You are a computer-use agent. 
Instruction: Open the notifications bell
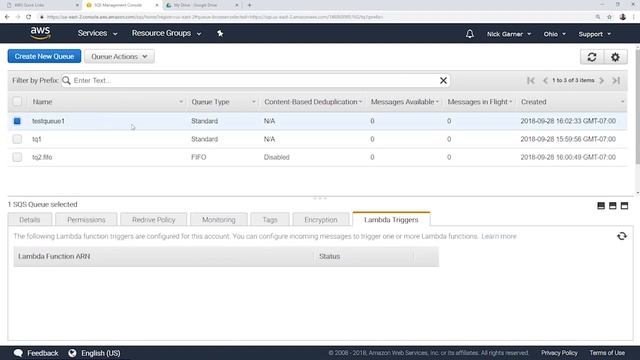[x=470, y=34]
